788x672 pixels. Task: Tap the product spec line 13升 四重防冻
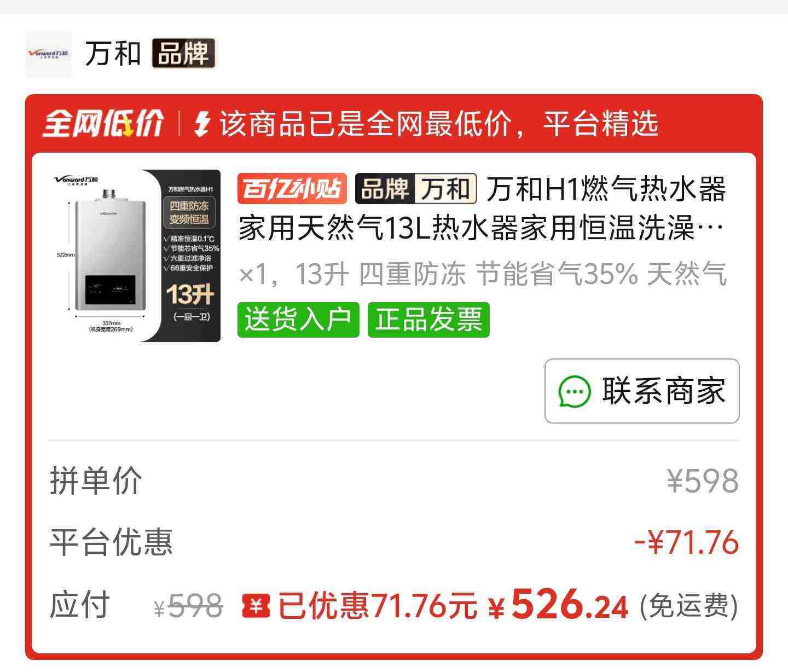coord(482,274)
